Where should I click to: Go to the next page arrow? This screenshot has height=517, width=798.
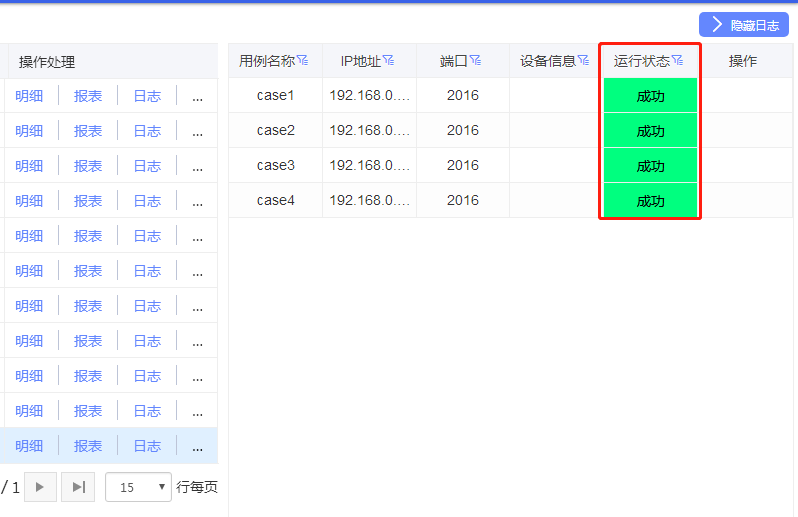(x=40, y=487)
